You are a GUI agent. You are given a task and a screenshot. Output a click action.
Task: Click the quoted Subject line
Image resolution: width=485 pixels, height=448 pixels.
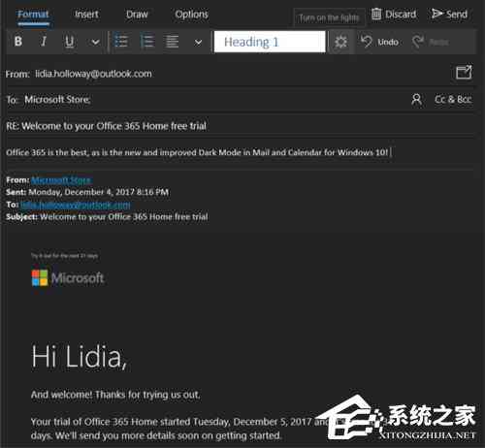coord(107,216)
